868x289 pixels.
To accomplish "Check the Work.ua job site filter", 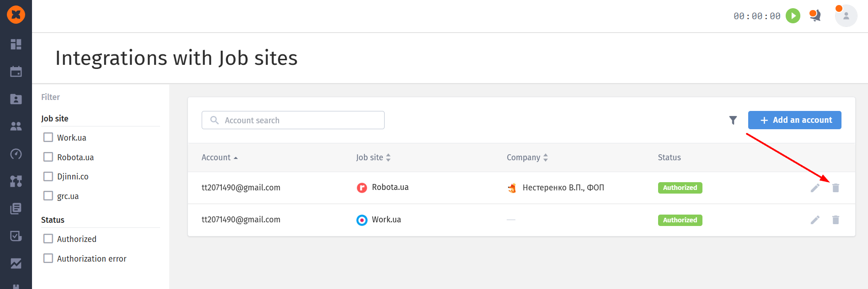I will 48,137.
